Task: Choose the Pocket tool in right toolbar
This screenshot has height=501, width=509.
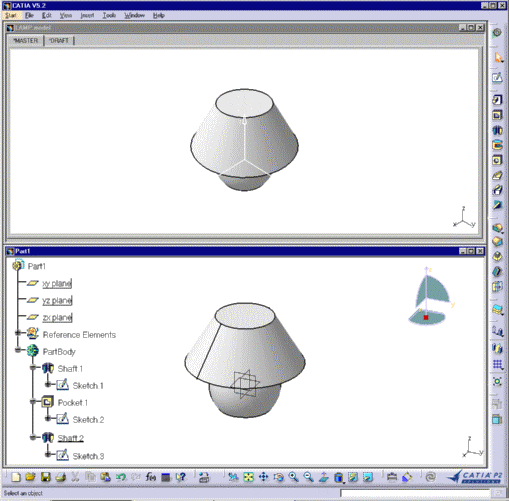Action: point(497,115)
